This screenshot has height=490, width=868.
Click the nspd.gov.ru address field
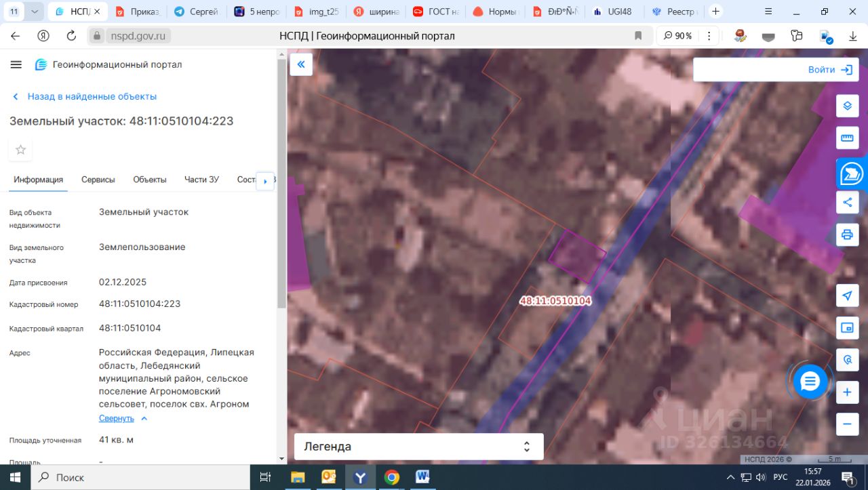(139, 36)
